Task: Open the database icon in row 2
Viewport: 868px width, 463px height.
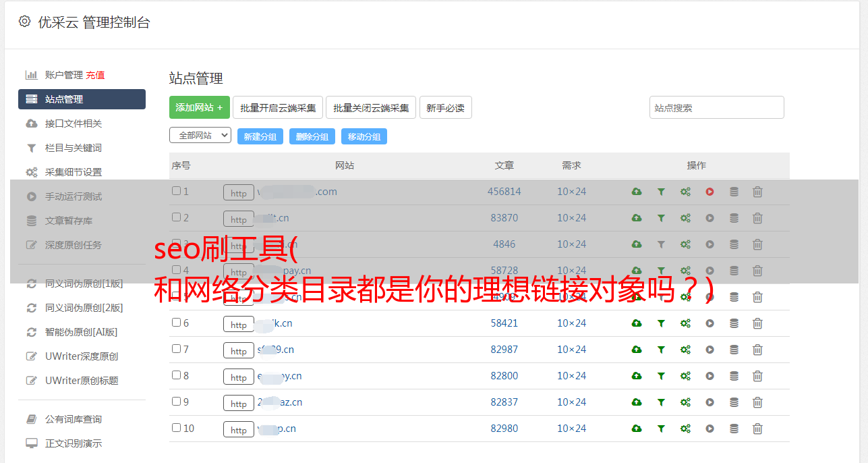Action: (x=734, y=218)
